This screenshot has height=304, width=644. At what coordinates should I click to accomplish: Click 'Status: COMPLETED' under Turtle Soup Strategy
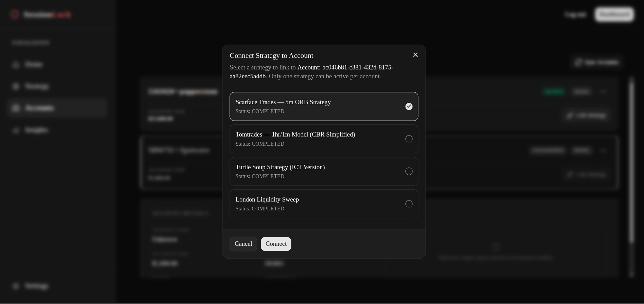260,176
